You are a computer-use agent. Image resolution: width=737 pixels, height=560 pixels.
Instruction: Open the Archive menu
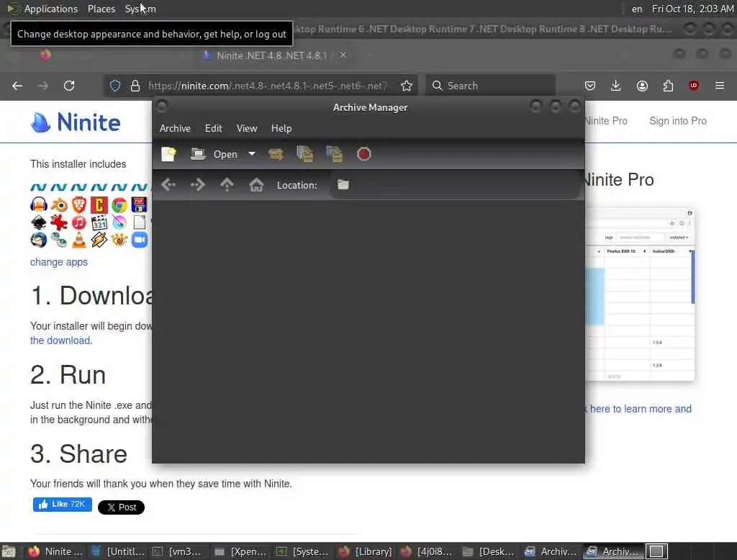coord(175,128)
